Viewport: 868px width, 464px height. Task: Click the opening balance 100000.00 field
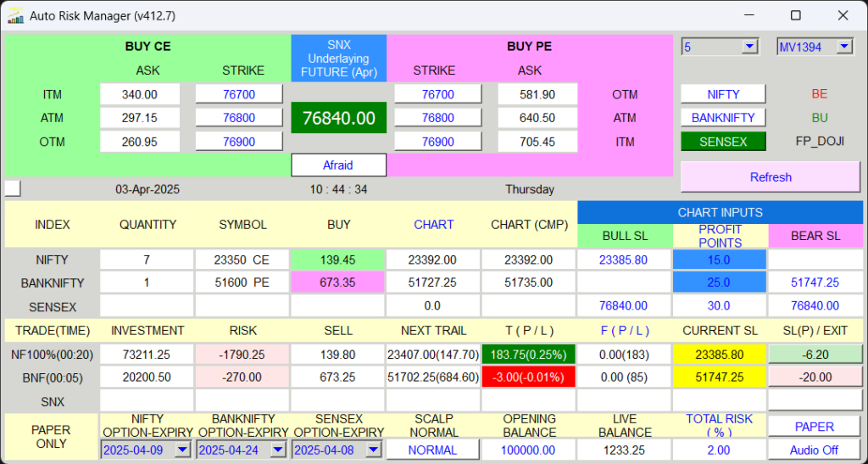pos(529,450)
